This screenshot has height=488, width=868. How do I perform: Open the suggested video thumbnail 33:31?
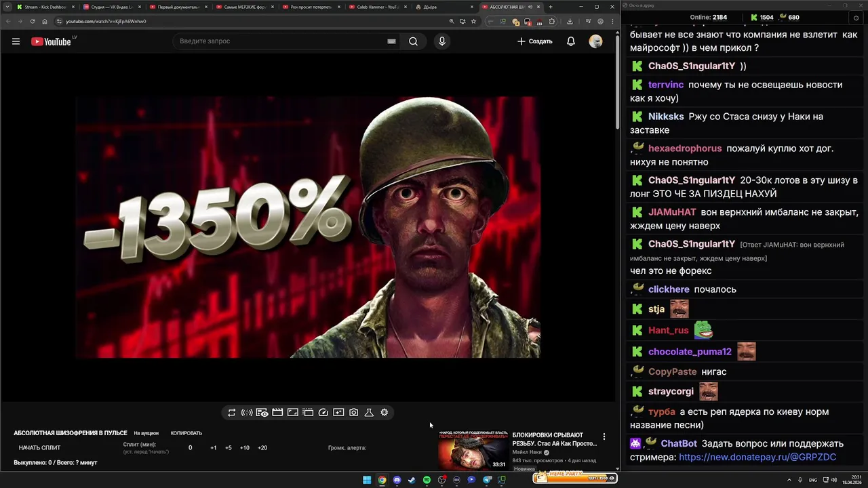click(x=473, y=449)
